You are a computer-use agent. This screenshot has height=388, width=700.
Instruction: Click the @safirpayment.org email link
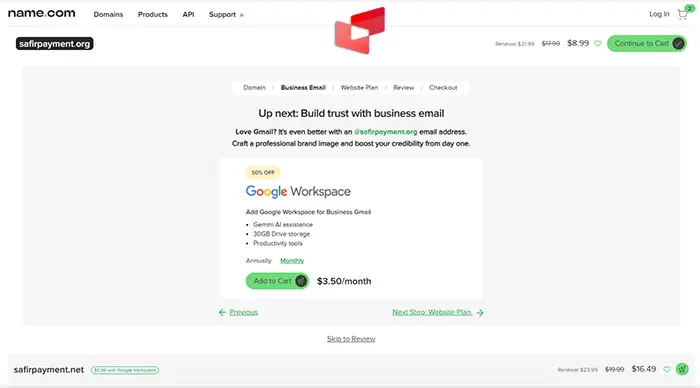click(386, 132)
